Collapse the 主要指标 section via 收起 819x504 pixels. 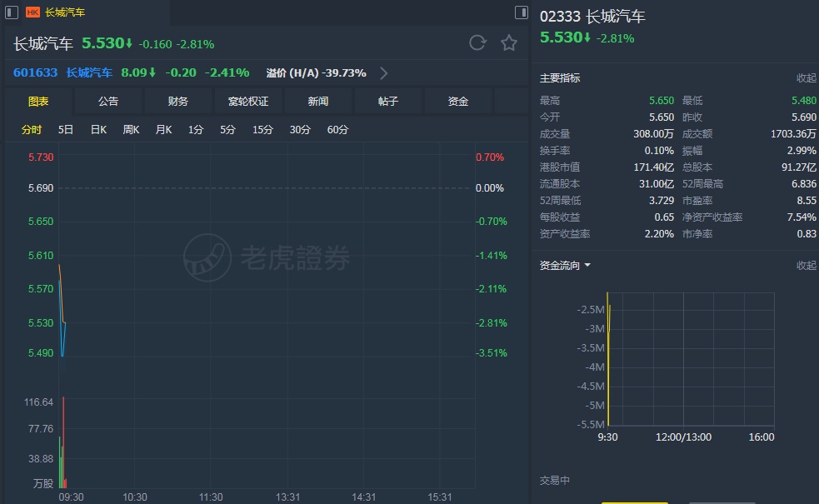coord(806,77)
